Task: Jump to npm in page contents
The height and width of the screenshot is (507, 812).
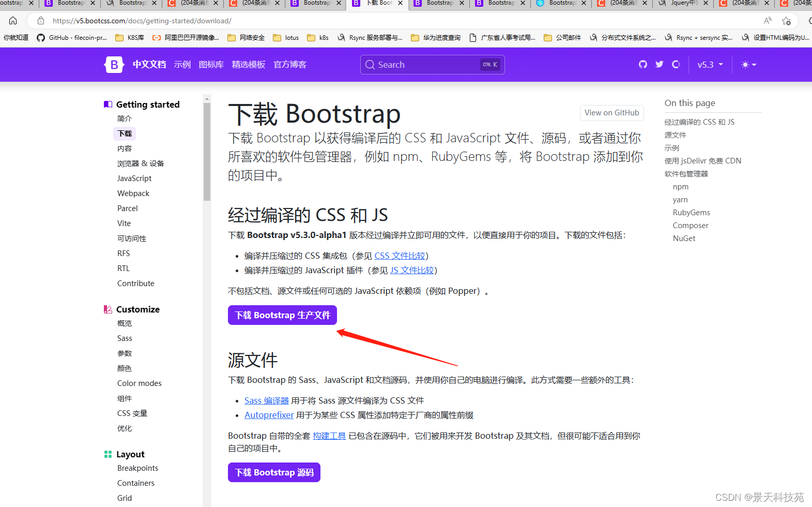Action: [681, 187]
